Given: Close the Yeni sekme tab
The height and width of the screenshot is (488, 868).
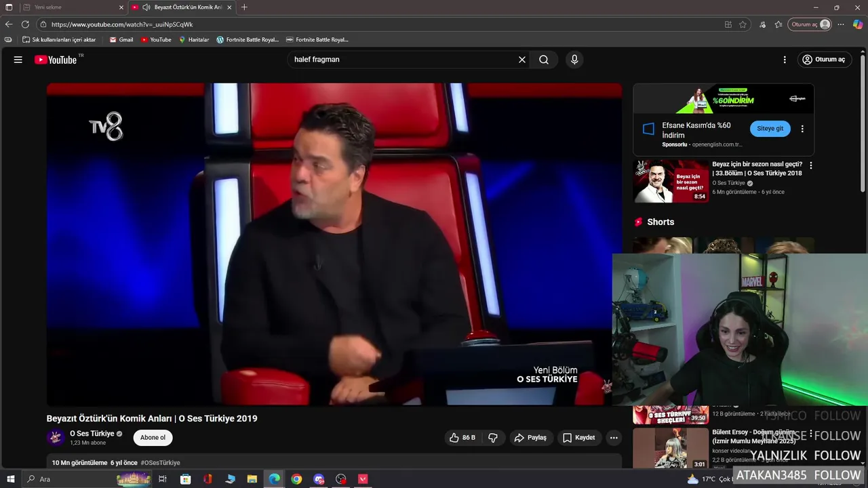Looking at the screenshot, I should (x=121, y=7).
